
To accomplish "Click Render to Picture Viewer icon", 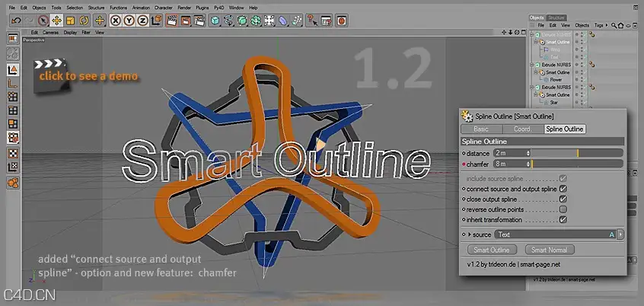I will 185,20.
